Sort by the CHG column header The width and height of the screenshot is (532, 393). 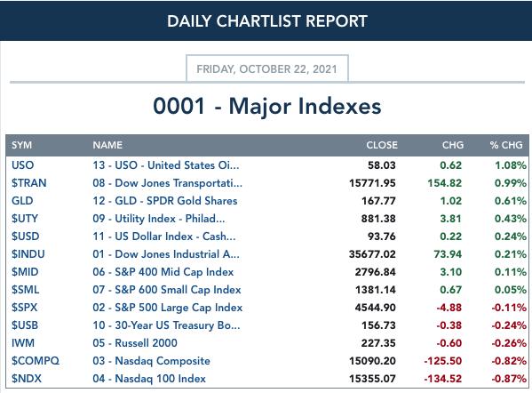[453, 145]
